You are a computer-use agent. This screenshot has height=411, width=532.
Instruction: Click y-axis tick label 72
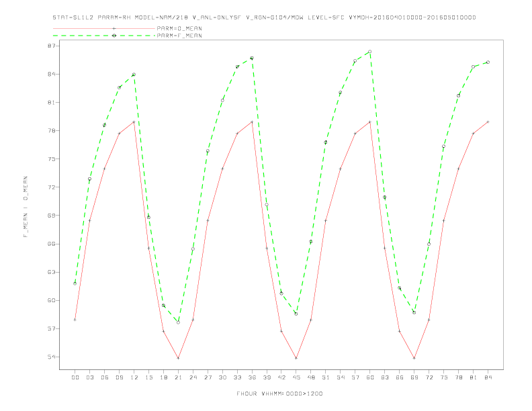[x=52, y=187]
